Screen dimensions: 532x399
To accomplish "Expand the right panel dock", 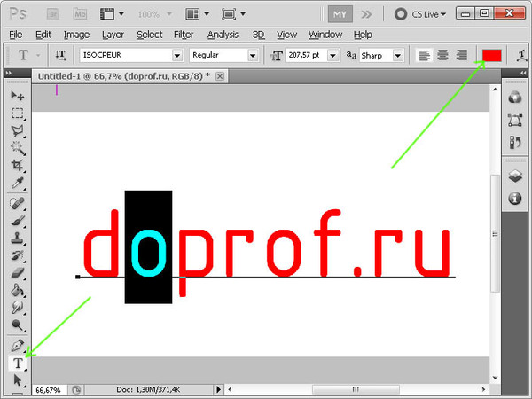I will click(523, 73).
